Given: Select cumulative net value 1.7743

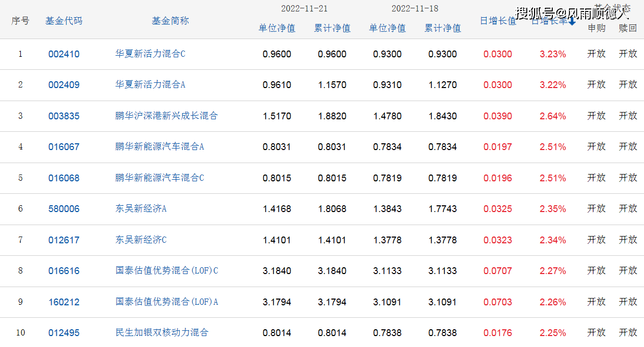Looking at the screenshot, I should [442, 209].
